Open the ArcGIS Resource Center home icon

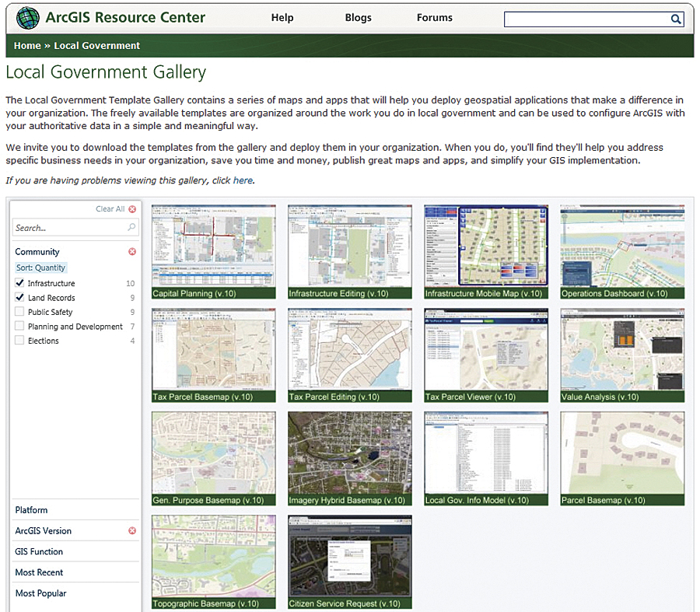(27, 17)
